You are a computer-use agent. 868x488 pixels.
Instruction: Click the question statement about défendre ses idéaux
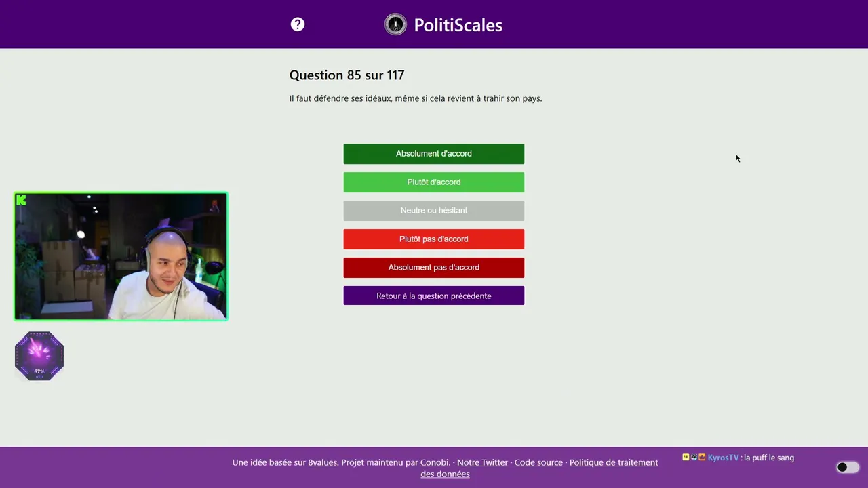(416, 98)
